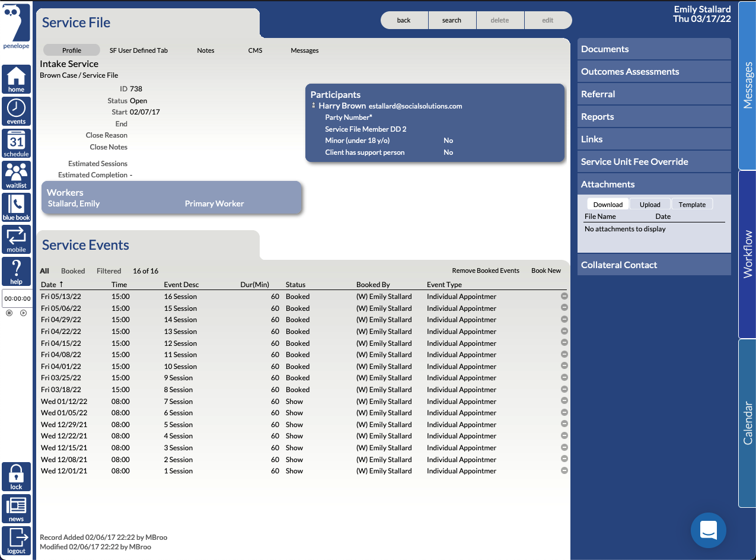
Task: Remove the 13 Session event row
Action: click(564, 331)
